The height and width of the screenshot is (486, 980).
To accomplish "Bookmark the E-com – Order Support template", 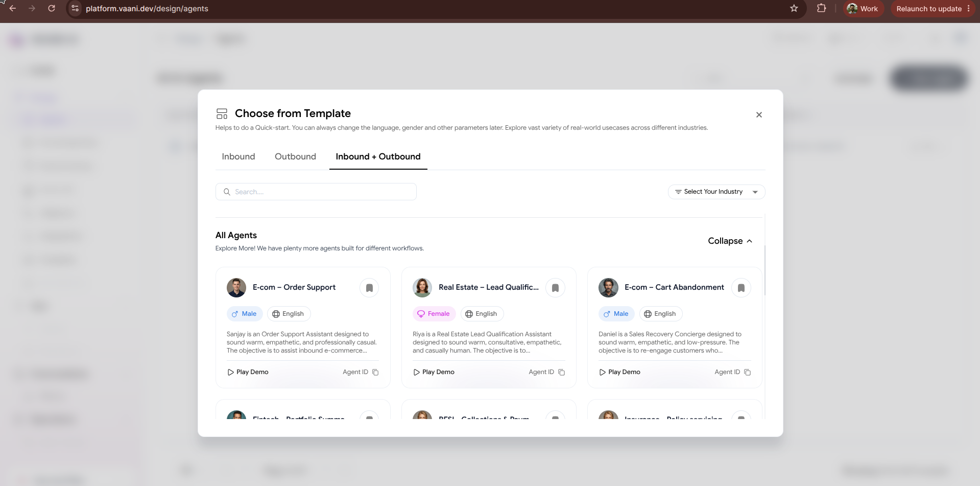I will (369, 288).
